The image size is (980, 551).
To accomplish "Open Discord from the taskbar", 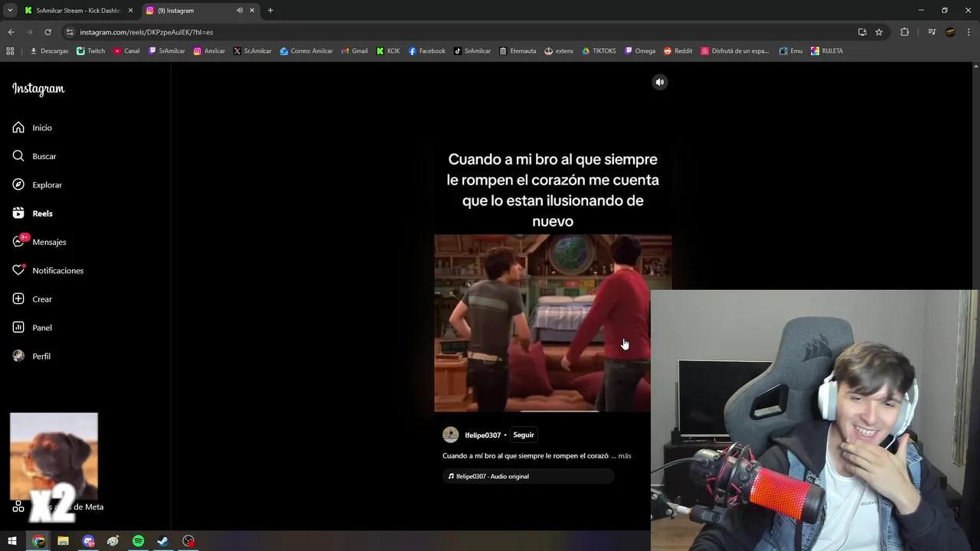I will coord(88,541).
